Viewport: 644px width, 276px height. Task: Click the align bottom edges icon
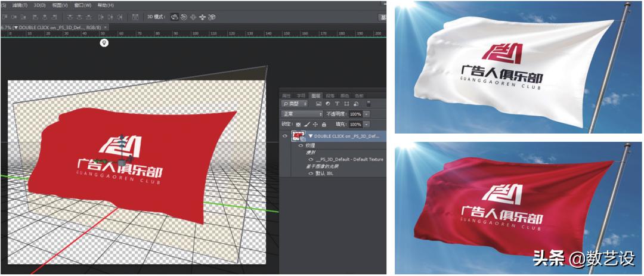point(23,17)
